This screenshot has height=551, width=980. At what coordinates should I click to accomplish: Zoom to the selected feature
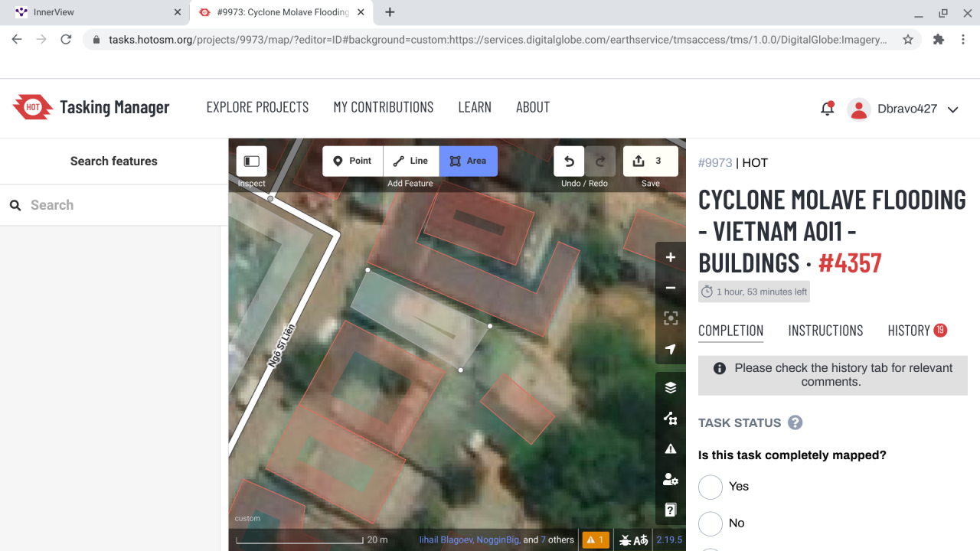pos(671,318)
